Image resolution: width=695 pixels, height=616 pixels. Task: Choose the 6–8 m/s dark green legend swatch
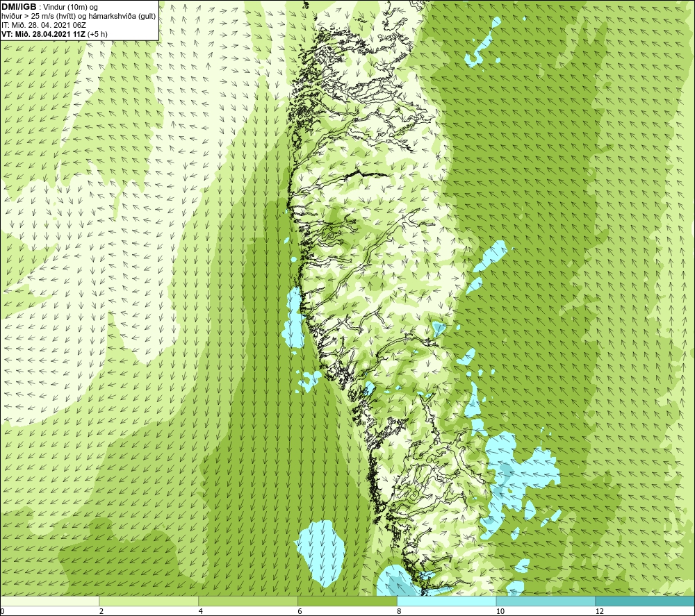coord(347,601)
